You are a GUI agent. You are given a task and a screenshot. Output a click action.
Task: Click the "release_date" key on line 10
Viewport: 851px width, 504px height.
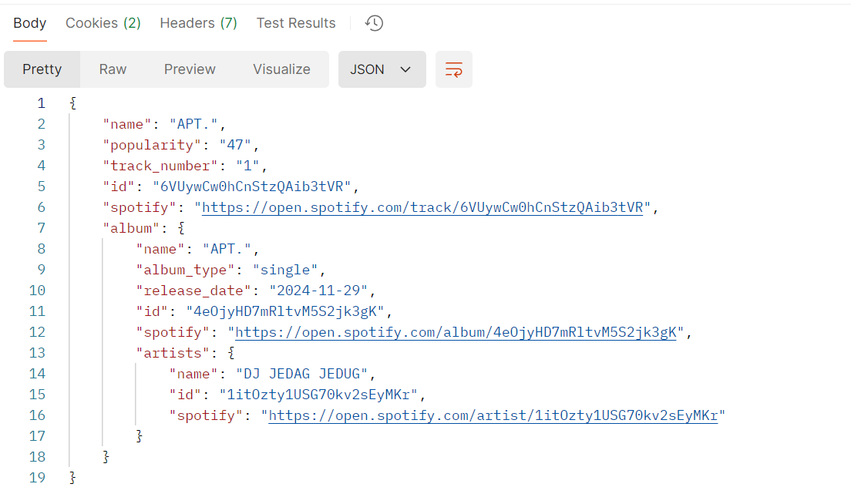click(x=193, y=291)
